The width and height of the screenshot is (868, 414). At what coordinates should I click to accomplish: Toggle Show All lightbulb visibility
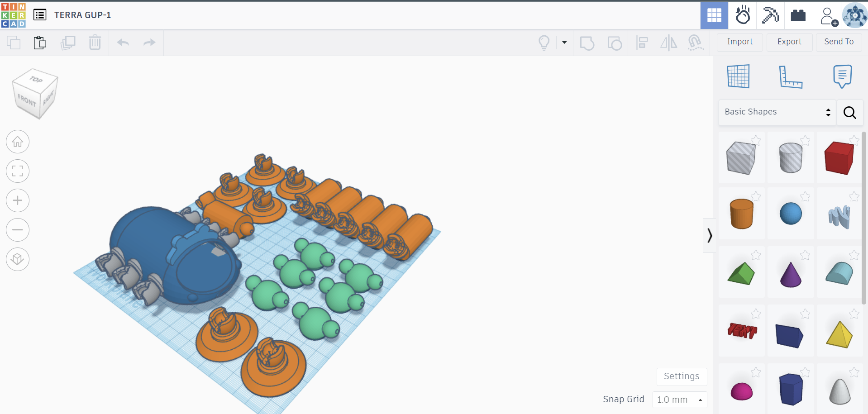coord(544,43)
